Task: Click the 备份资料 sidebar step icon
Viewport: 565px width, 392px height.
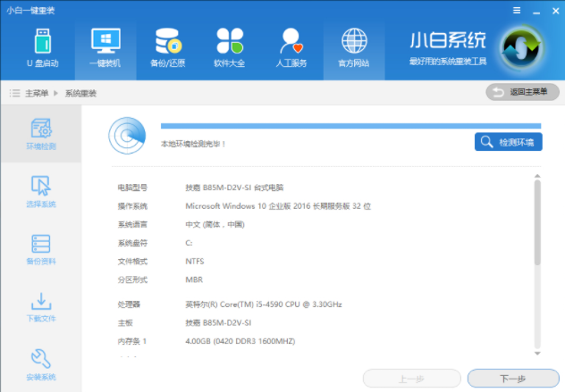Action: pos(41,249)
